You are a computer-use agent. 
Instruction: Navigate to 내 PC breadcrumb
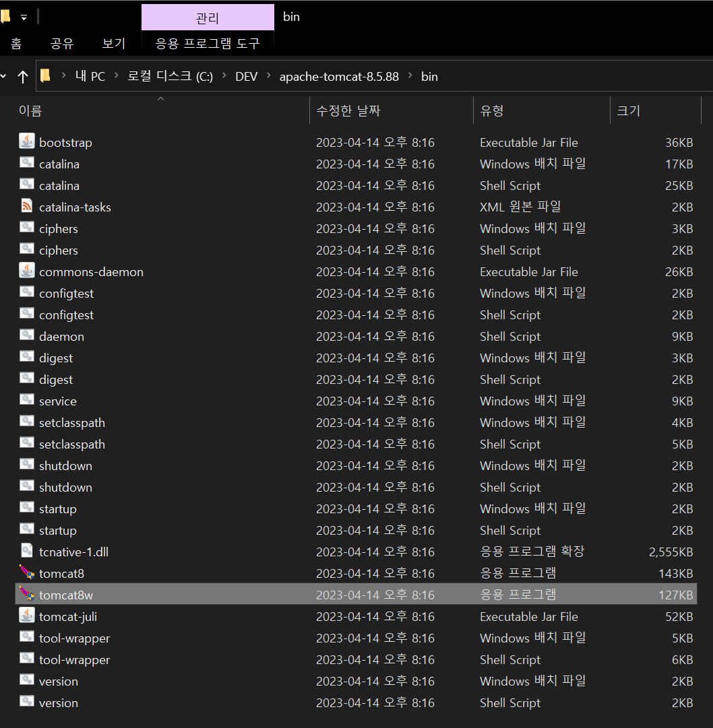point(90,76)
